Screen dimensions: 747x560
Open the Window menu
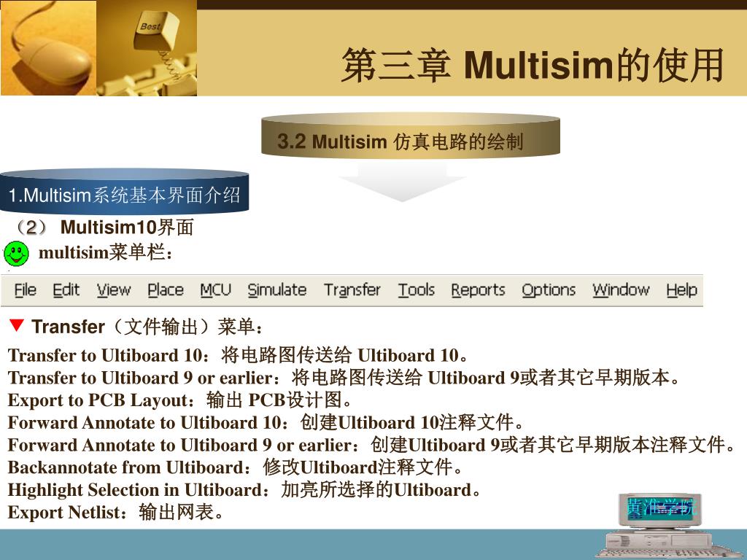[x=621, y=289]
